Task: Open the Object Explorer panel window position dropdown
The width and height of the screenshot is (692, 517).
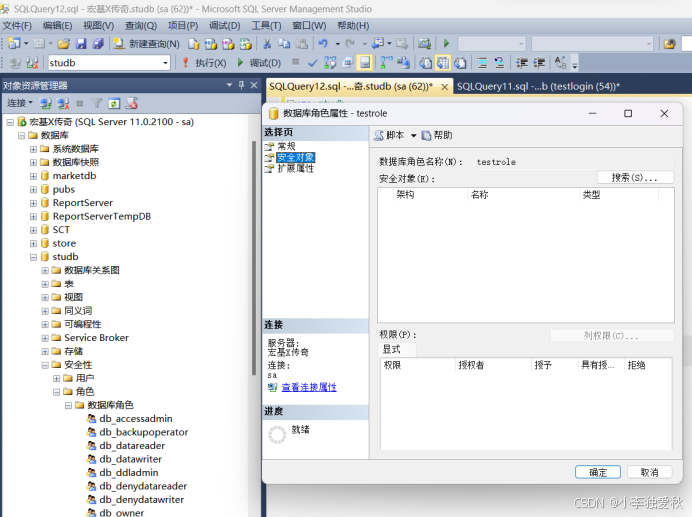Action: tap(229, 85)
